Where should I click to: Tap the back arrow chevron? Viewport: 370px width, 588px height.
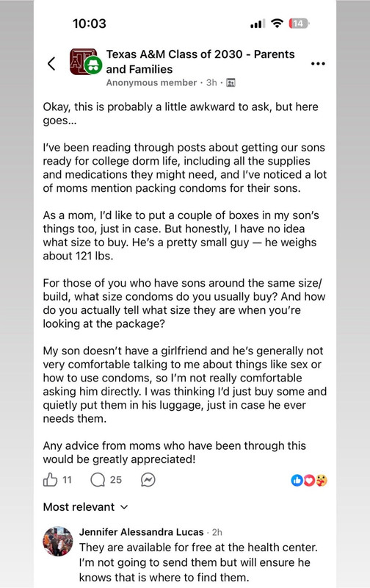coord(51,63)
